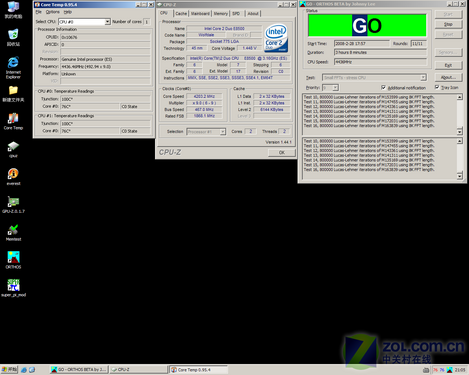The width and height of the screenshot is (469, 375).
Task: Expand the ORTHOS Test type dropdown
Action: [423, 78]
